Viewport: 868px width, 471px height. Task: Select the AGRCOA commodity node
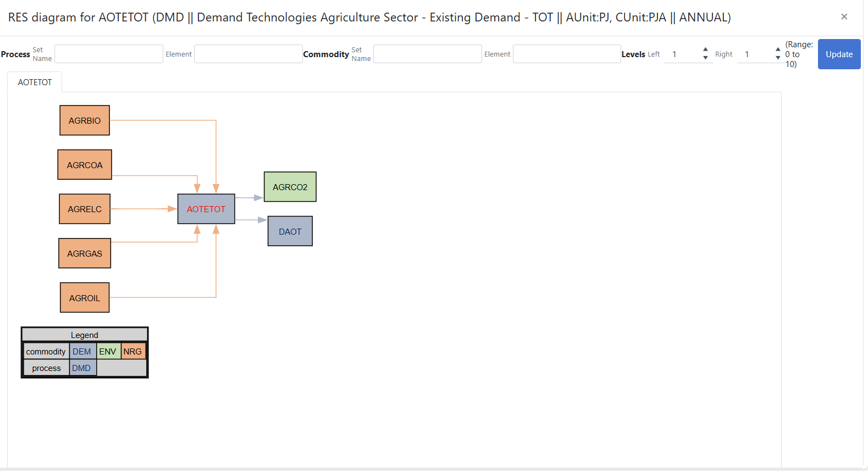point(85,165)
